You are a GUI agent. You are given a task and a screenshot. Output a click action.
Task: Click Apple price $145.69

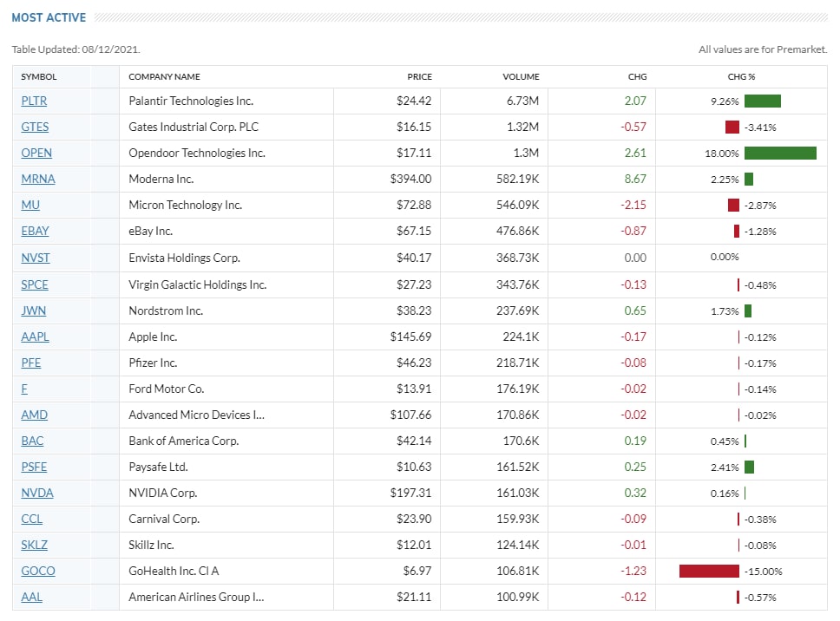click(411, 337)
